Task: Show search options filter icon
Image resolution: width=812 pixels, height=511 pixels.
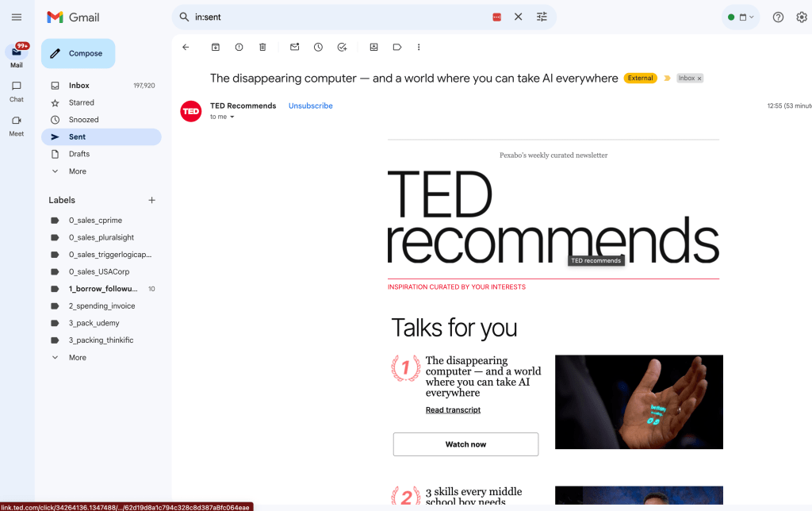Action: coord(542,17)
